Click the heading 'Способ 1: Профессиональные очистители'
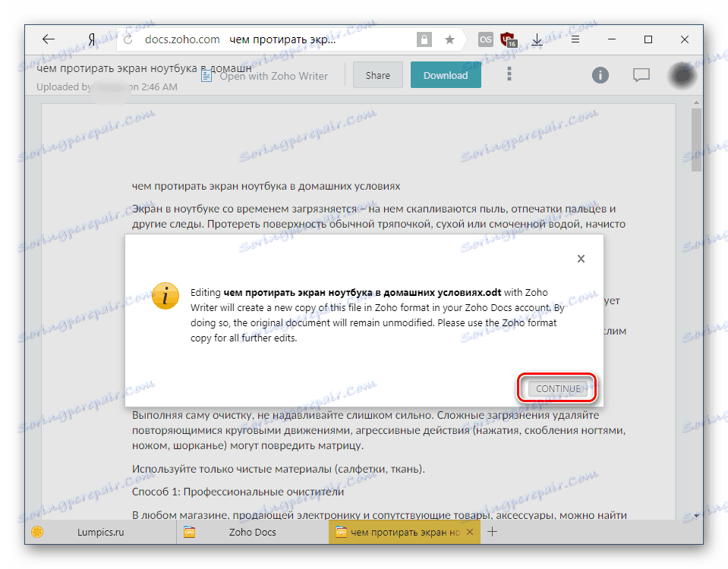This screenshot has width=728, height=569. [x=238, y=492]
